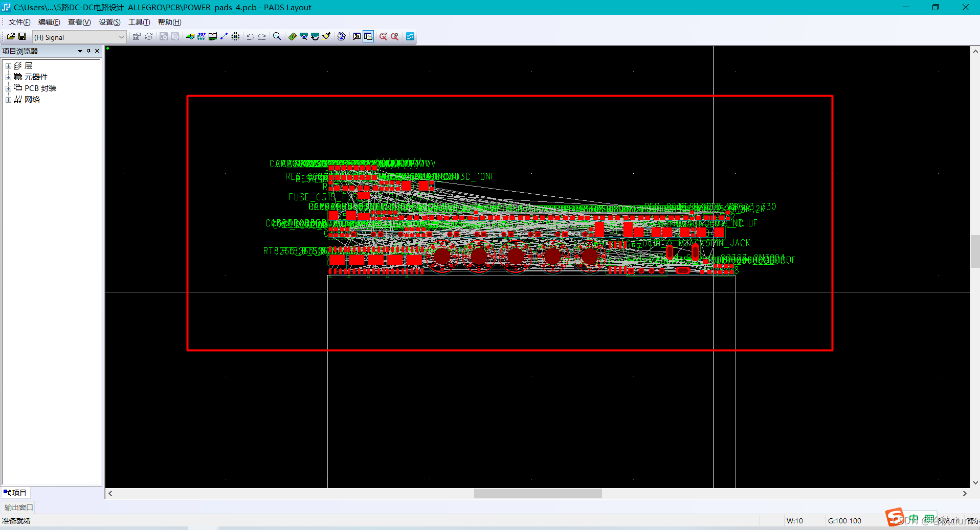Expand the 网络 tree node
The width and height of the screenshot is (980, 530).
tap(8, 100)
